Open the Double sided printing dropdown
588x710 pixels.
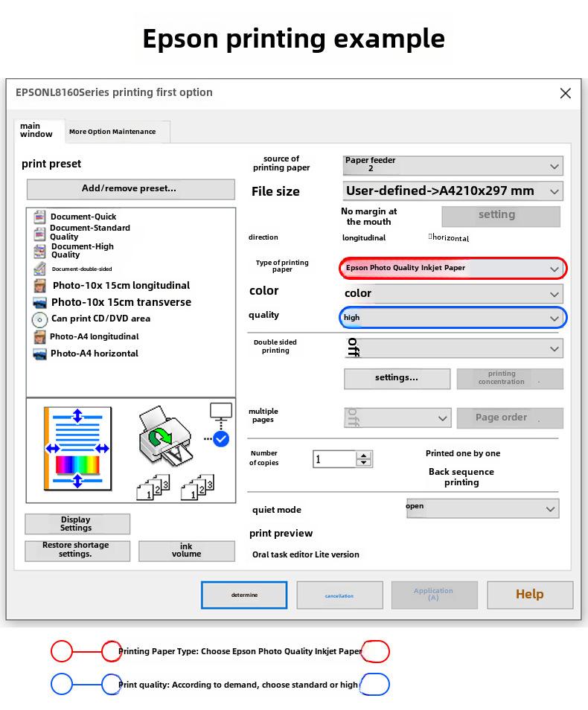[453, 348]
